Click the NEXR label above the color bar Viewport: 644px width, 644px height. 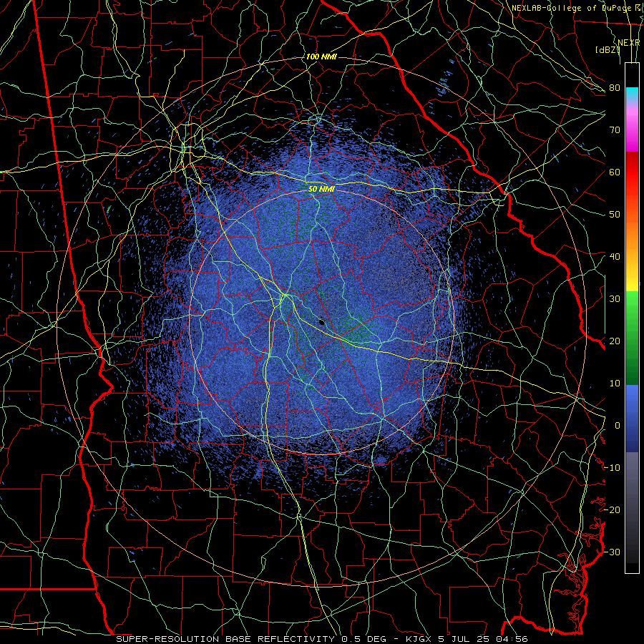pos(628,43)
